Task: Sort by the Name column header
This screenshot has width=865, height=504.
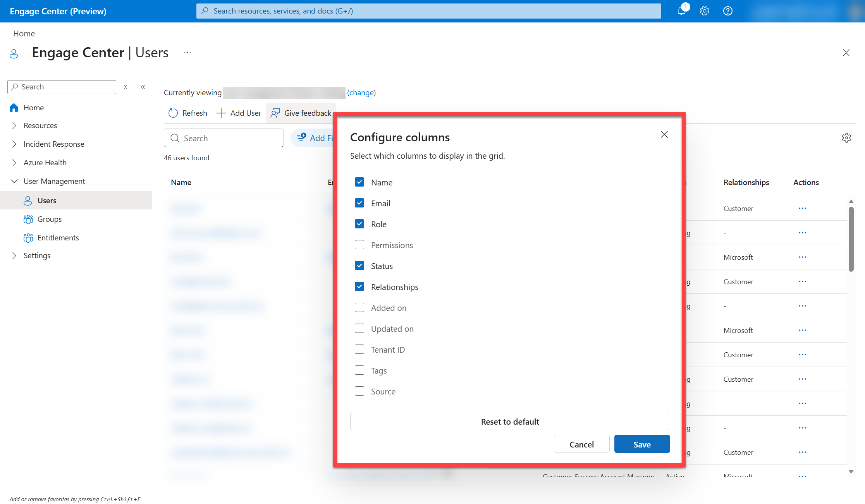Action: coord(181,182)
